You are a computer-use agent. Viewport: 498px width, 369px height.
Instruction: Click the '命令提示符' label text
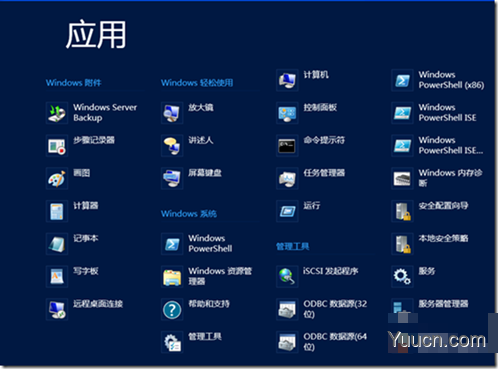(x=324, y=140)
